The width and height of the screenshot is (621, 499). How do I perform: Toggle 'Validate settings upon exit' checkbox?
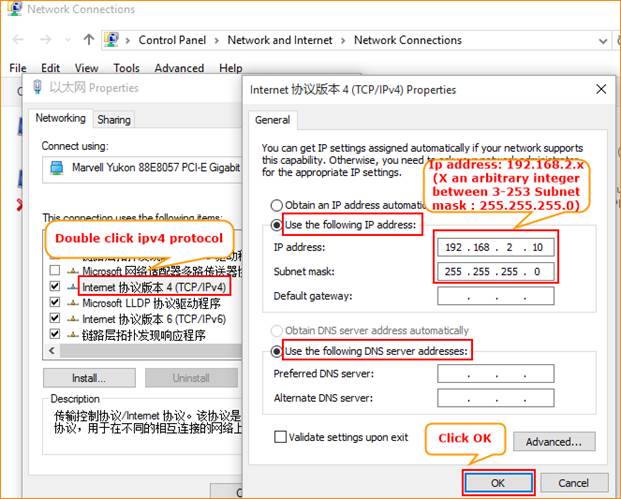[x=281, y=437]
